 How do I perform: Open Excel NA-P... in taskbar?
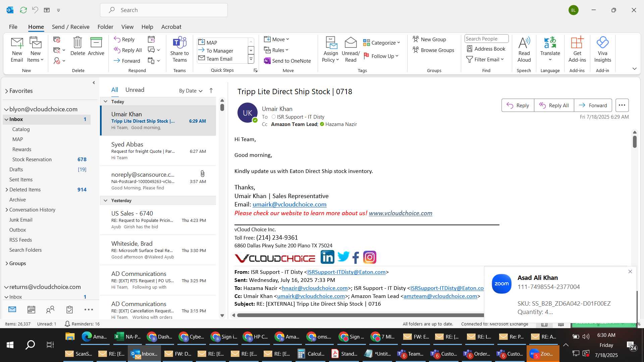pos(127,337)
